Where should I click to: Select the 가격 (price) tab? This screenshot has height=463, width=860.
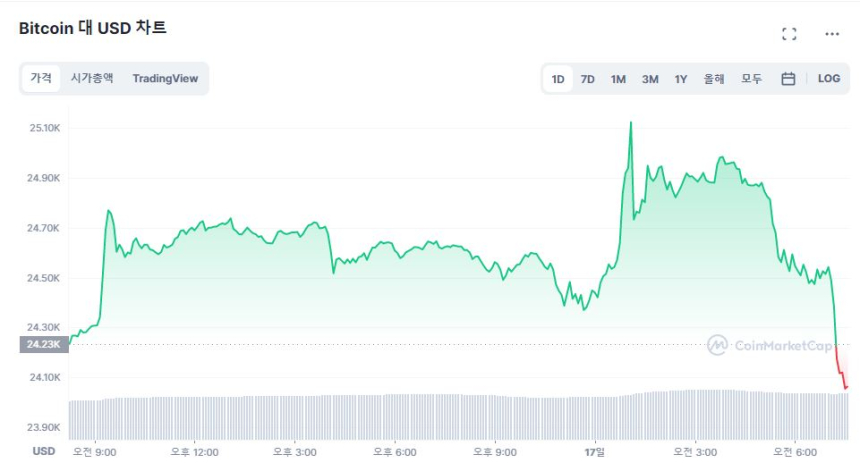point(41,78)
